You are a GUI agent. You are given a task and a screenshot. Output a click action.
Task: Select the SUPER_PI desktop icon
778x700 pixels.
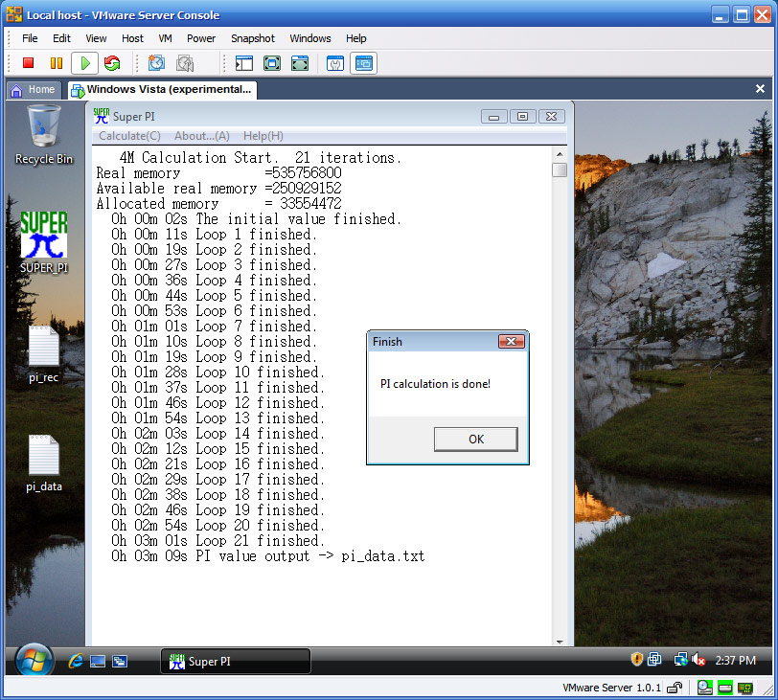tap(44, 243)
